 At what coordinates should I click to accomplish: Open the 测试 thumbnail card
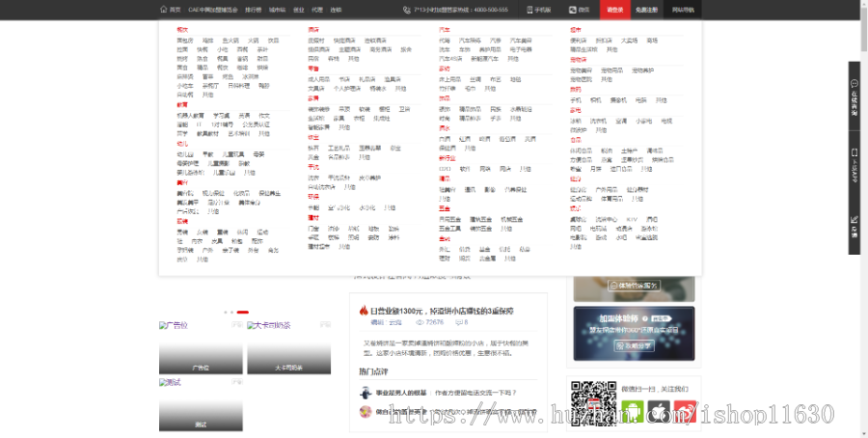click(x=201, y=404)
